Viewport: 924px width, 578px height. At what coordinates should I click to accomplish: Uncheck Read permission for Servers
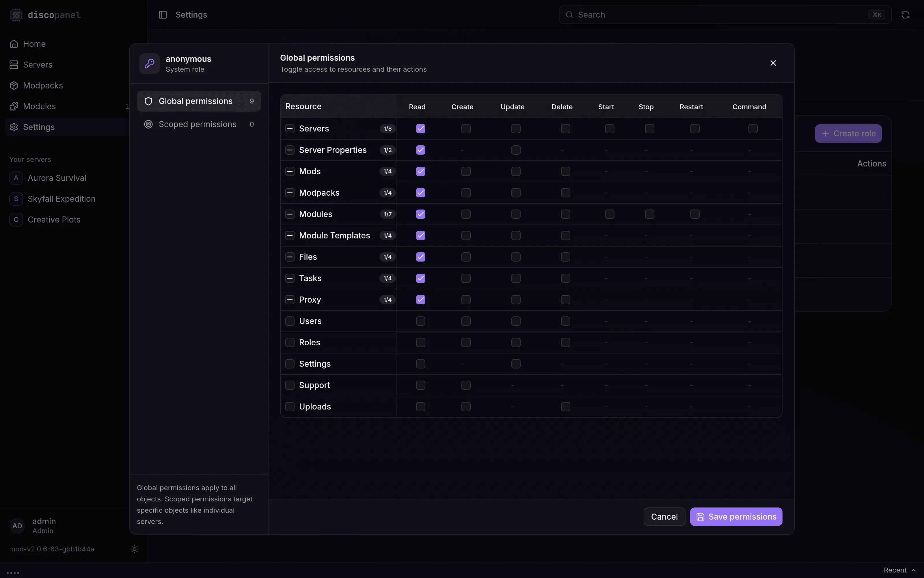pos(420,129)
